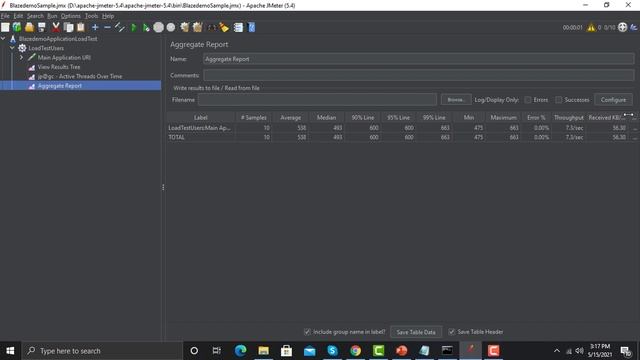Click the Comments input field
This screenshot has height=360, width=640.
pos(418,75)
